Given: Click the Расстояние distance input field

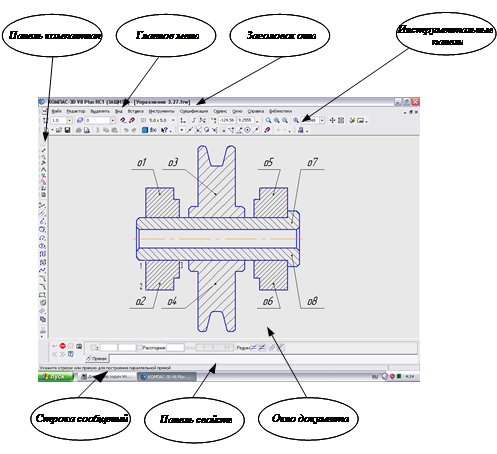Looking at the screenshot, I should click(x=175, y=348).
